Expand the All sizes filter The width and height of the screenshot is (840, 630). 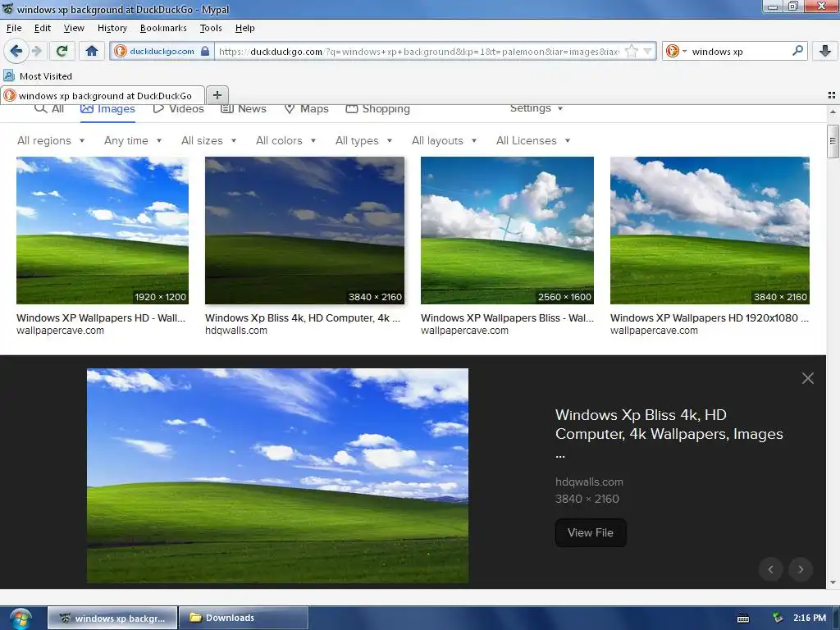pos(209,140)
